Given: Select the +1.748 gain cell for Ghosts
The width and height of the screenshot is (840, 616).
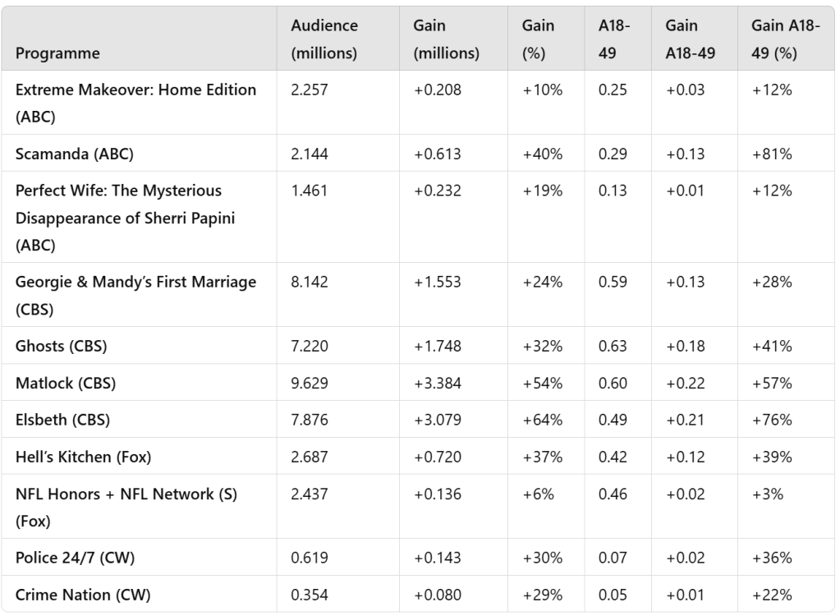Looking at the screenshot, I should coord(437,346).
